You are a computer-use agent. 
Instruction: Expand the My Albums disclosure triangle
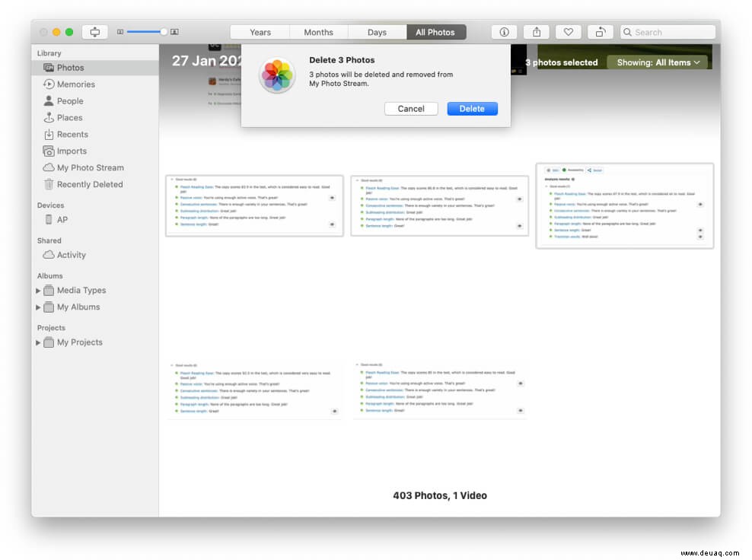click(x=38, y=307)
